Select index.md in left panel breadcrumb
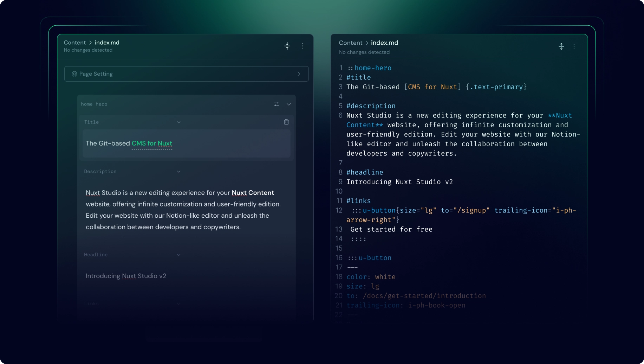The width and height of the screenshot is (644, 364). pos(107,43)
